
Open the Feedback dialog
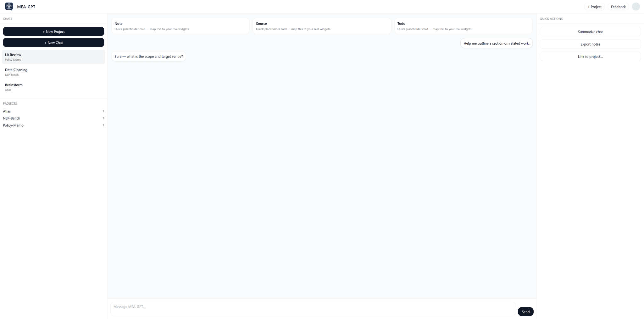(x=618, y=7)
